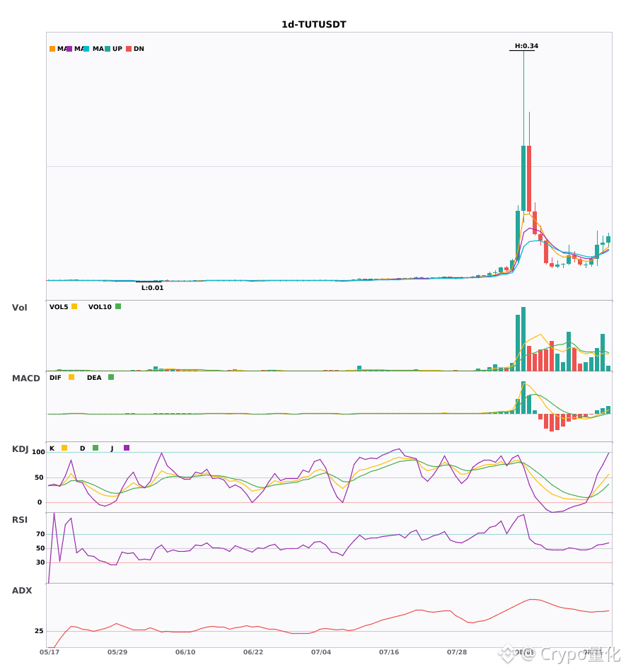Click the ADX panel label
Viewport: 626px width, 672px height.
pos(21,591)
